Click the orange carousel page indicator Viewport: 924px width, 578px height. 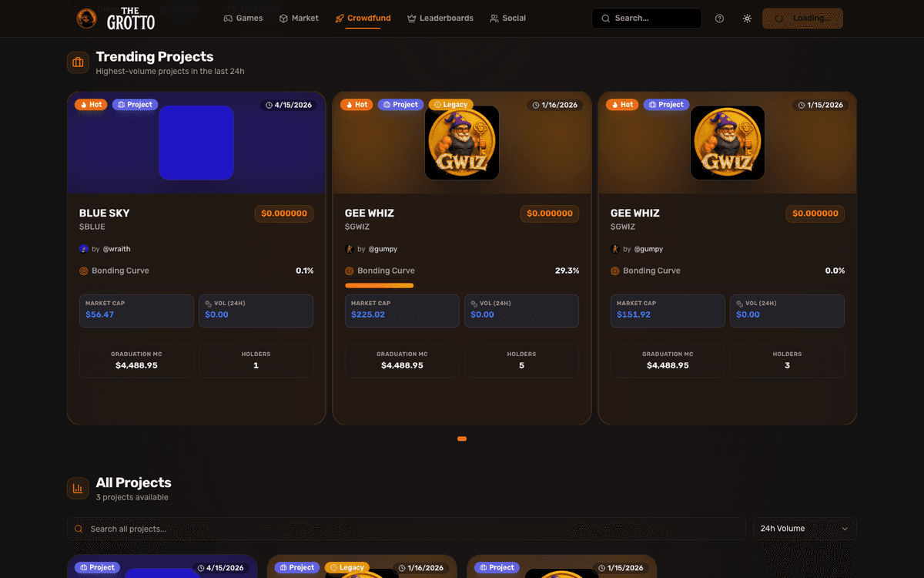coord(462,439)
